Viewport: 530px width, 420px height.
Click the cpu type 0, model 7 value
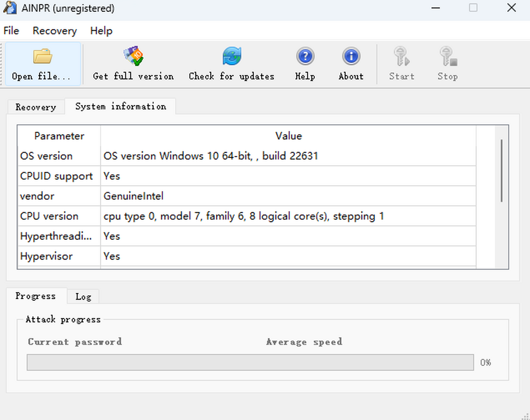coord(288,216)
